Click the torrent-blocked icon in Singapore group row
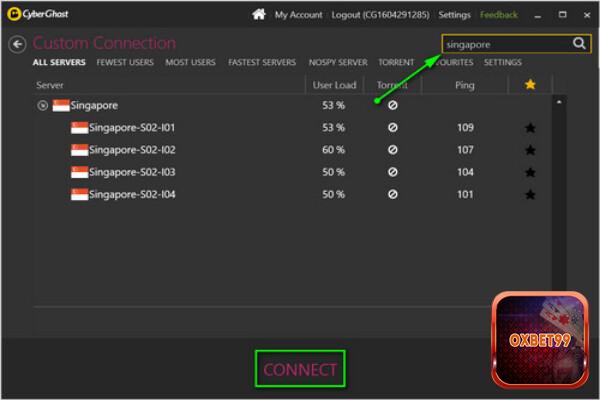This screenshot has width=600, height=400. (393, 105)
